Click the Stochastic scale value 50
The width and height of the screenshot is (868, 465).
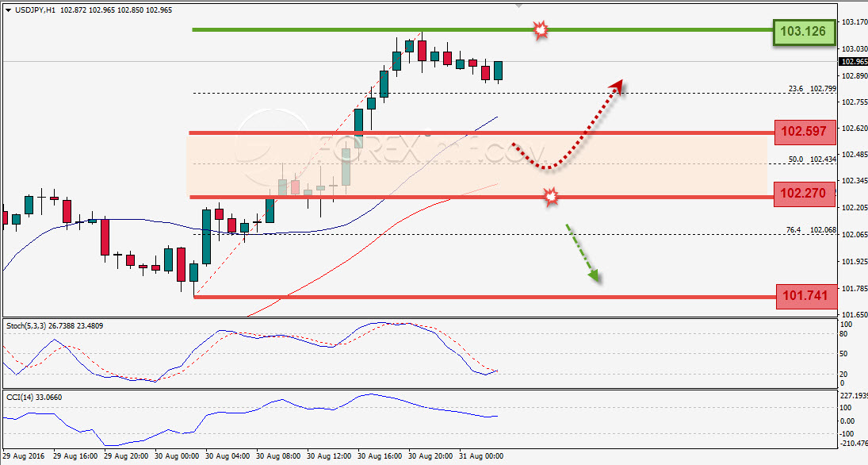(x=843, y=354)
